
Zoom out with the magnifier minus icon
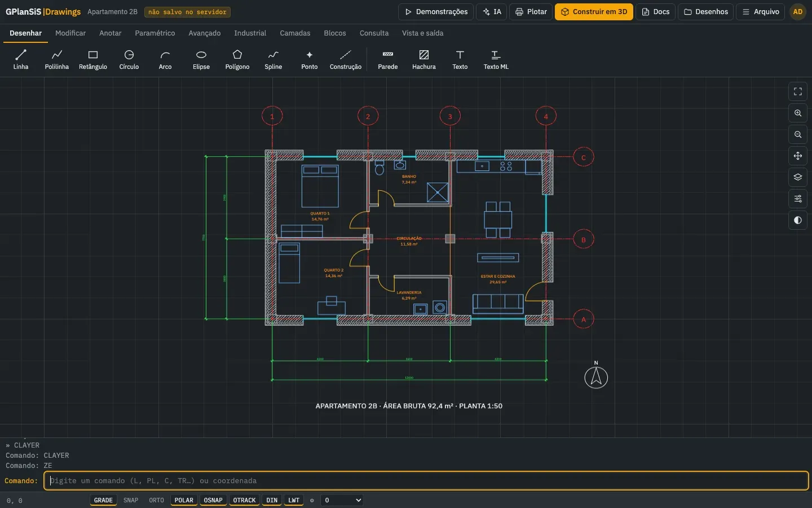(x=798, y=134)
